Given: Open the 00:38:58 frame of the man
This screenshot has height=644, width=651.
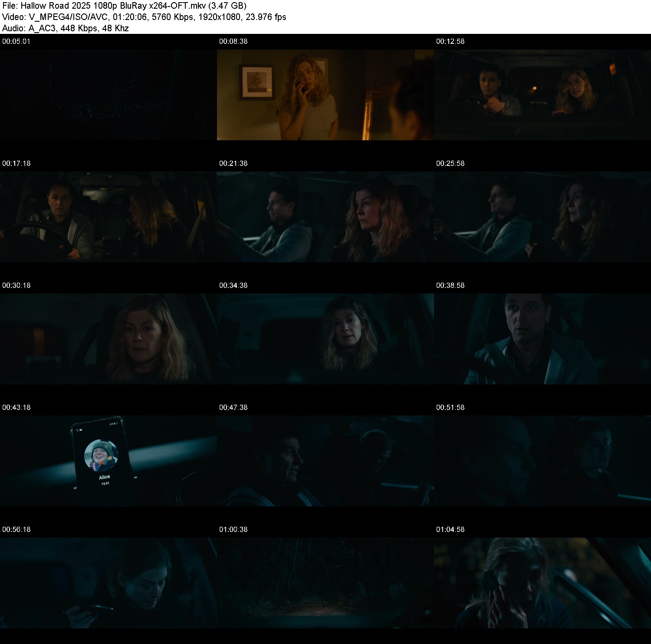Looking at the screenshot, I should pyautogui.click(x=542, y=339).
